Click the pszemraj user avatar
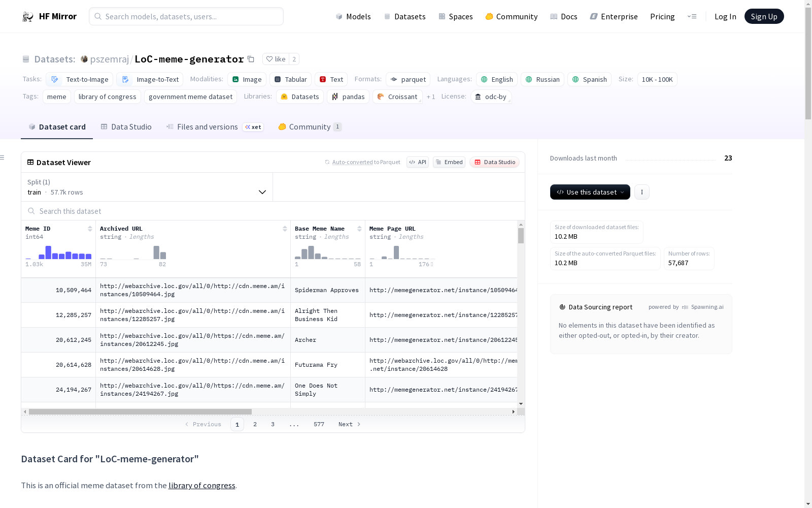The image size is (812, 508). pos(84,59)
